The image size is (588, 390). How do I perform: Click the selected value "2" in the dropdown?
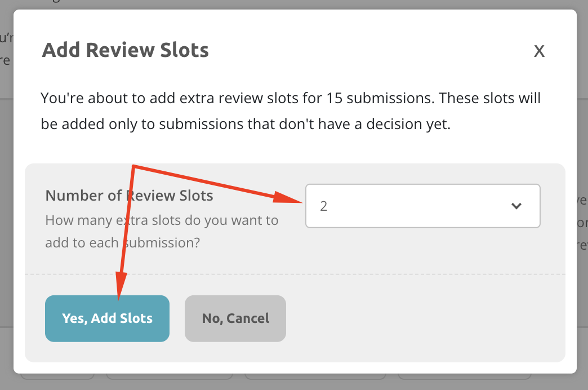tap(324, 206)
